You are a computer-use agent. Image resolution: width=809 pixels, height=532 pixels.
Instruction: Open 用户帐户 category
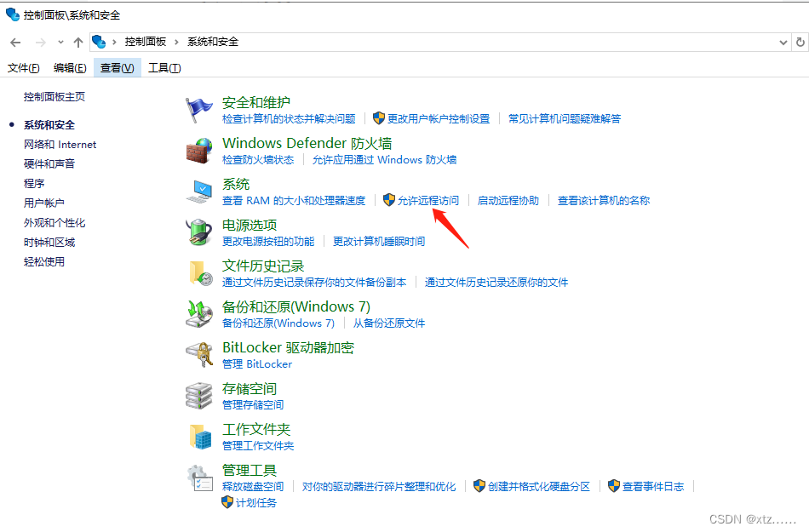(44, 203)
